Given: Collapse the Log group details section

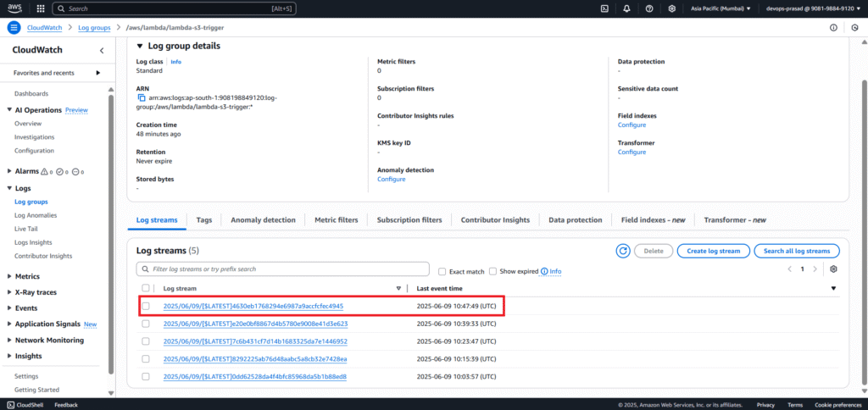Looking at the screenshot, I should pyautogui.click(x=140, y=46).
